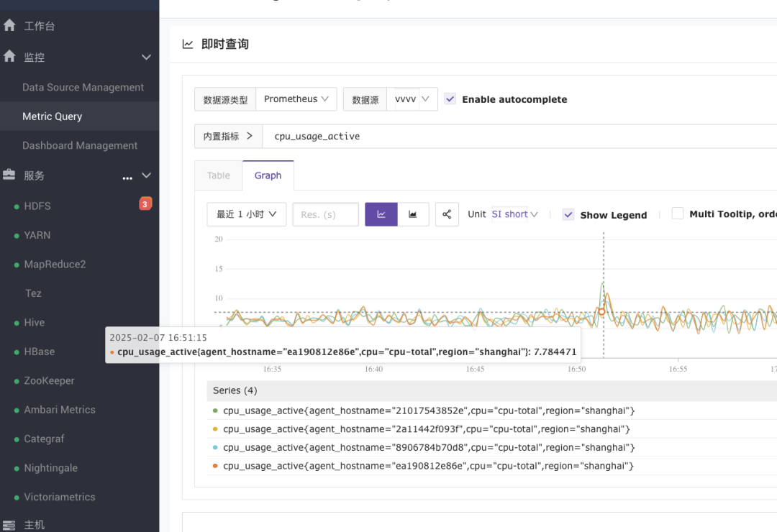Collapse the 监控 menu chevron
Viewport: 777px width, 532px height.
[146, 57]
